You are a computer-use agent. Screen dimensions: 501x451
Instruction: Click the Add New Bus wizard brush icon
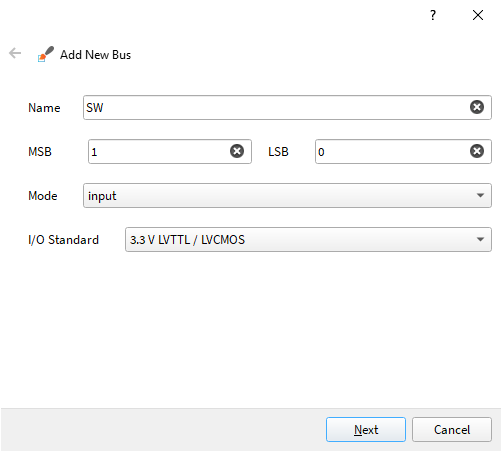46,54
